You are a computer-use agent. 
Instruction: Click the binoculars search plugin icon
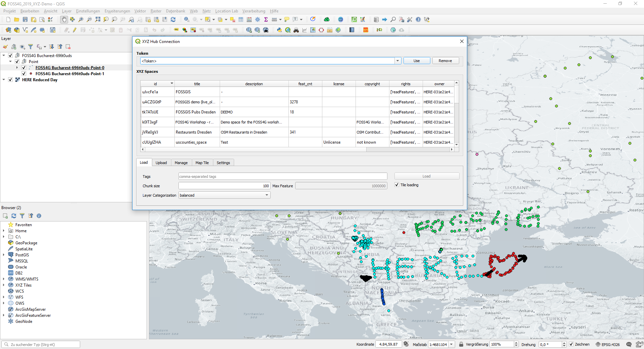(296, 30)
